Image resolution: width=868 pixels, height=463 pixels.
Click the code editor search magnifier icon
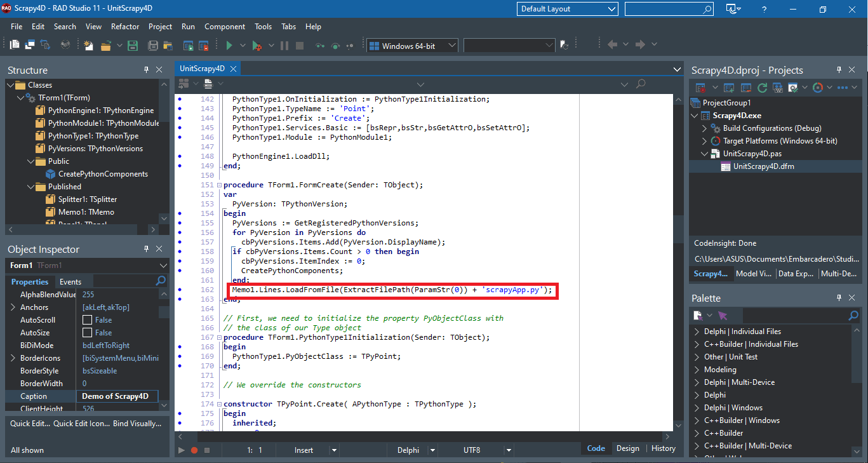click(x=641, y=84)
